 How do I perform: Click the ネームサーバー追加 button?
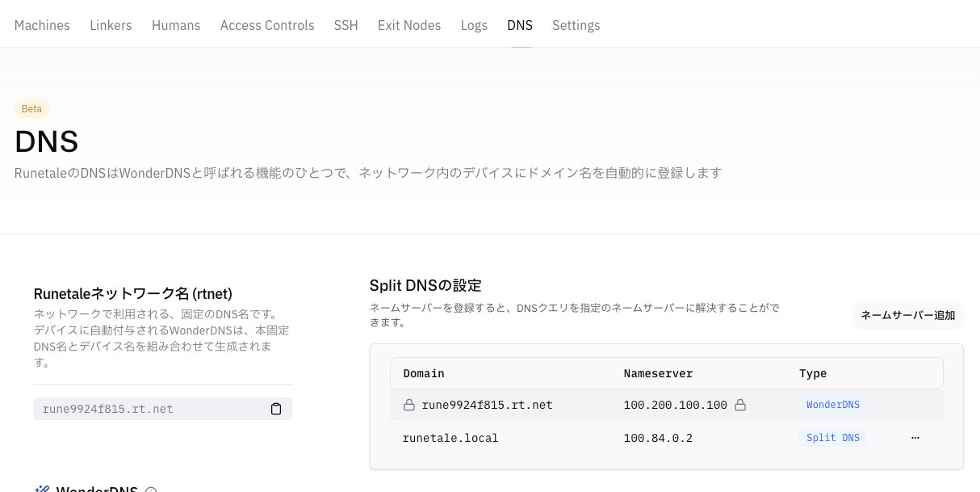coord(908,315)
